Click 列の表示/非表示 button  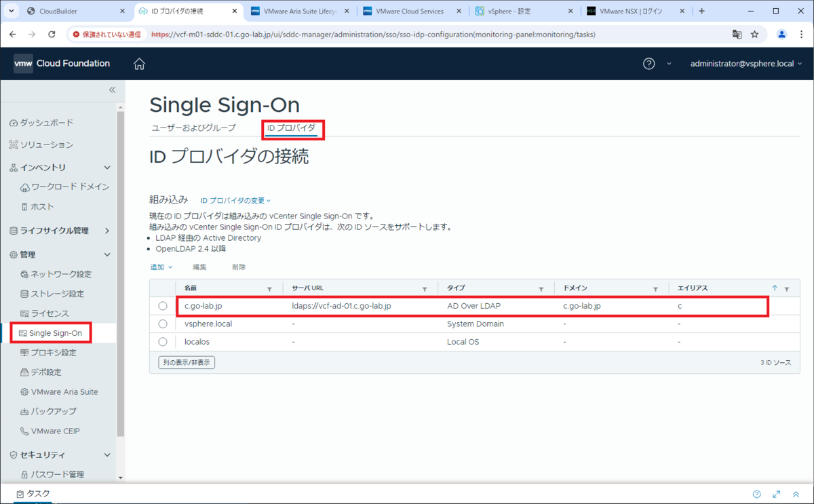187,362
